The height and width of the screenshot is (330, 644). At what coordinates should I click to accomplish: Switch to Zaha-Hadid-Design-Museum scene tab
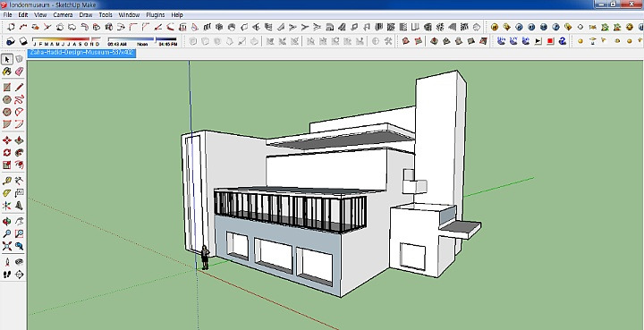[81, 53]
